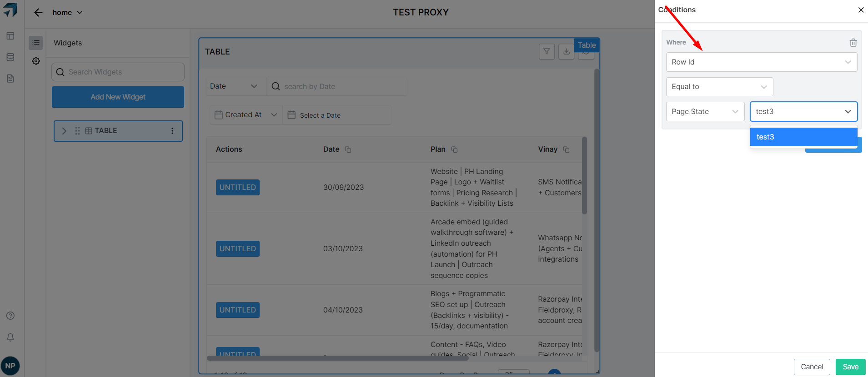Select test3 option from dropdown list
Image resolution: width=868 pixels, height=377 pixels.
click(803, 137)
